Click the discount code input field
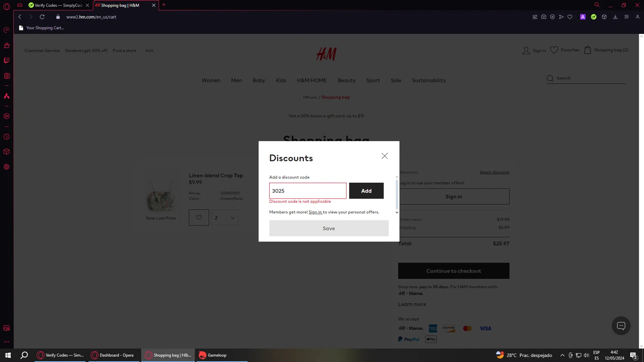Viewport: 644px width, 362px height. (307, 191)
